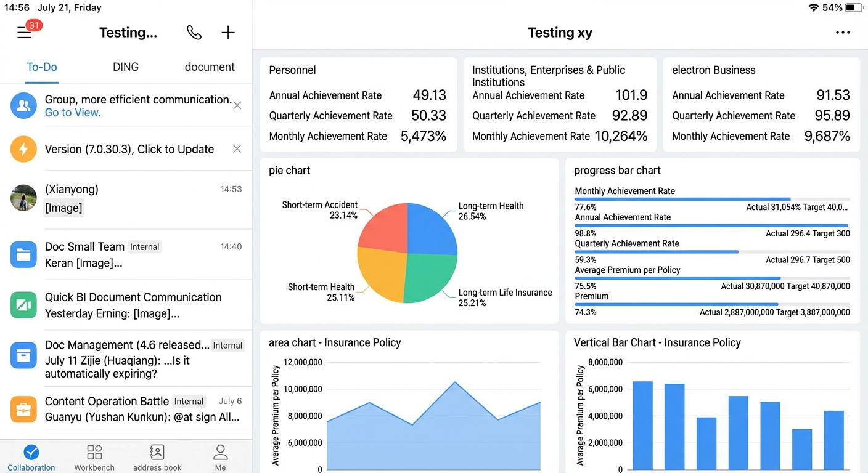
Task: Open the Content Operation Battle briefcase icon
Action: pyautogui.click(x=23, y=409)
